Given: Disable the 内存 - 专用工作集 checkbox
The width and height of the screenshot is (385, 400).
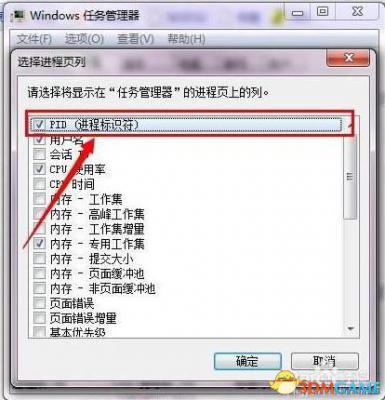Looking at the screenshot, I should pyautogui.click(x=39, y=243).
